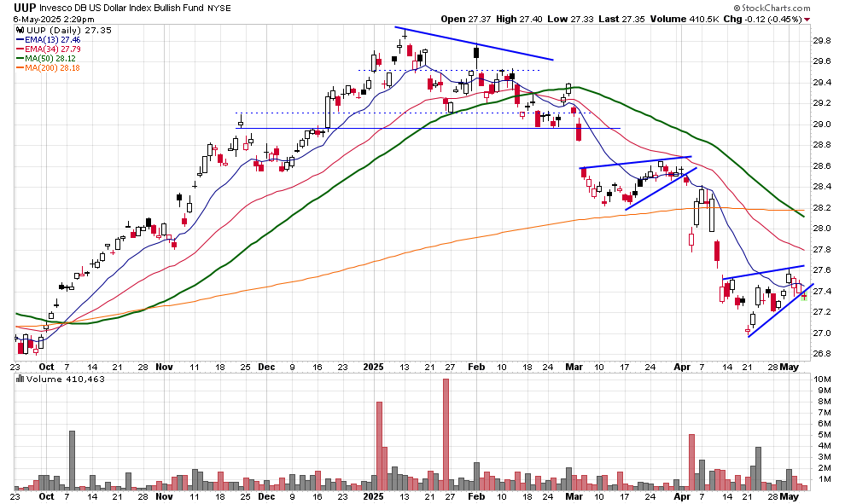Click the Chg -0.12 (-0.45%) value
This screenshot has width=845, height=504.
(762, 19)
